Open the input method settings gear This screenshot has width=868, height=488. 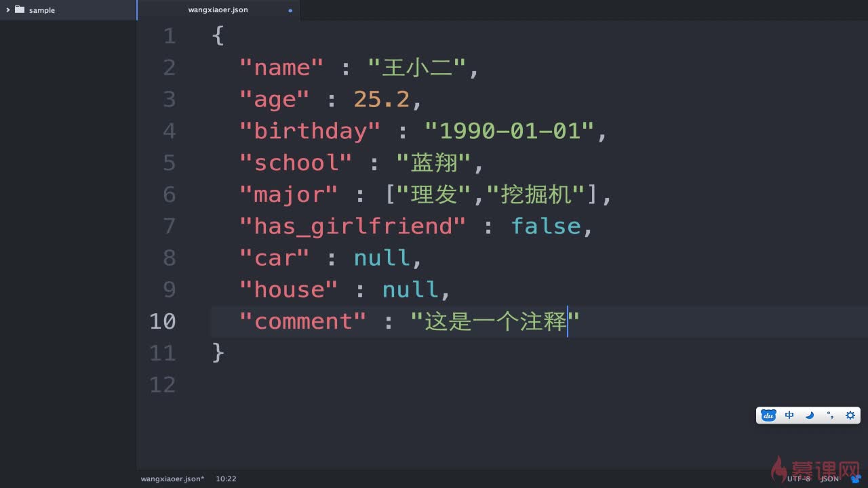[x=850, y=415]
